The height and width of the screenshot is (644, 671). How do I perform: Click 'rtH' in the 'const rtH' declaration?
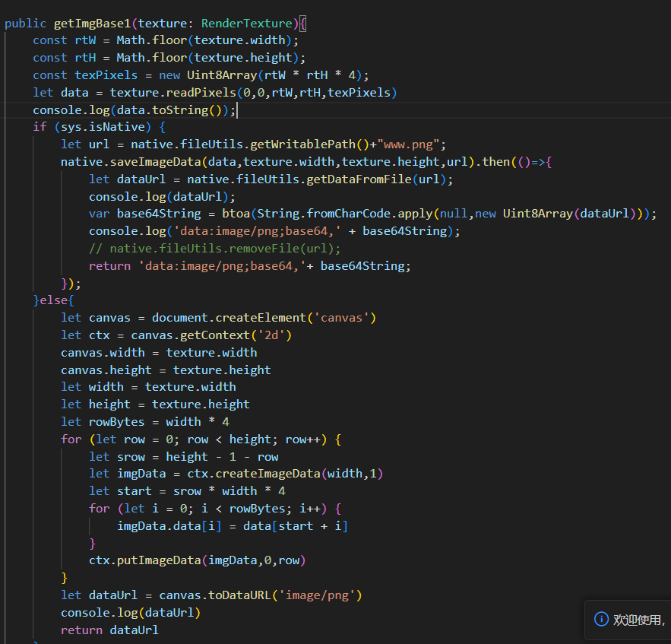[86, 58]
